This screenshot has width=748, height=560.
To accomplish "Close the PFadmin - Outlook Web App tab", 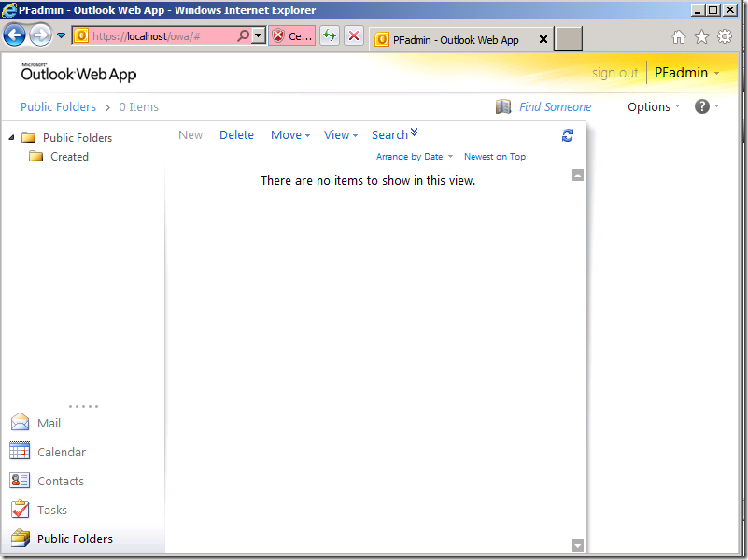I will [543, 39].
